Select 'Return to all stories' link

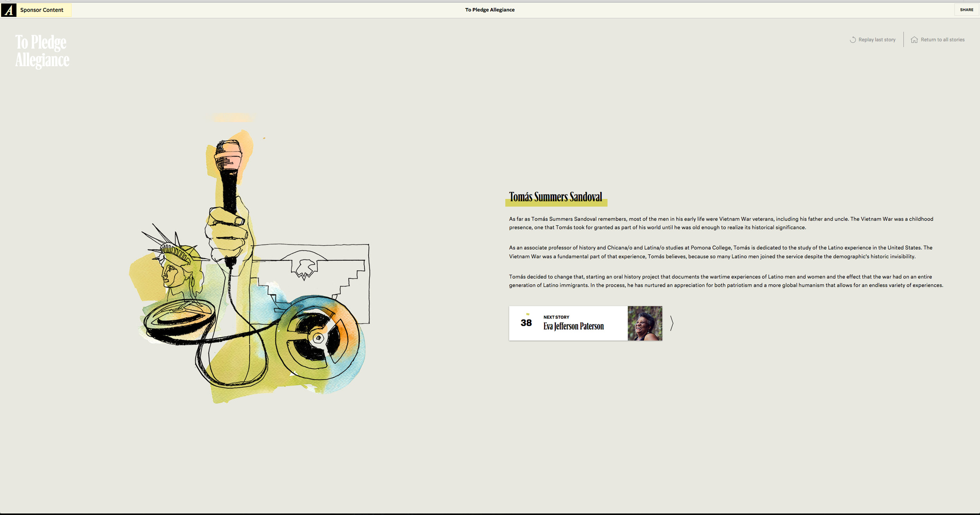pos(942,40)
